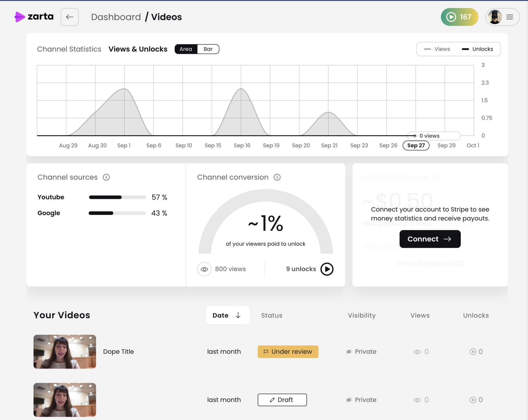Click the eye icon beside 800 views
Viewport: 528px width, 420px height.
point(204,269)
